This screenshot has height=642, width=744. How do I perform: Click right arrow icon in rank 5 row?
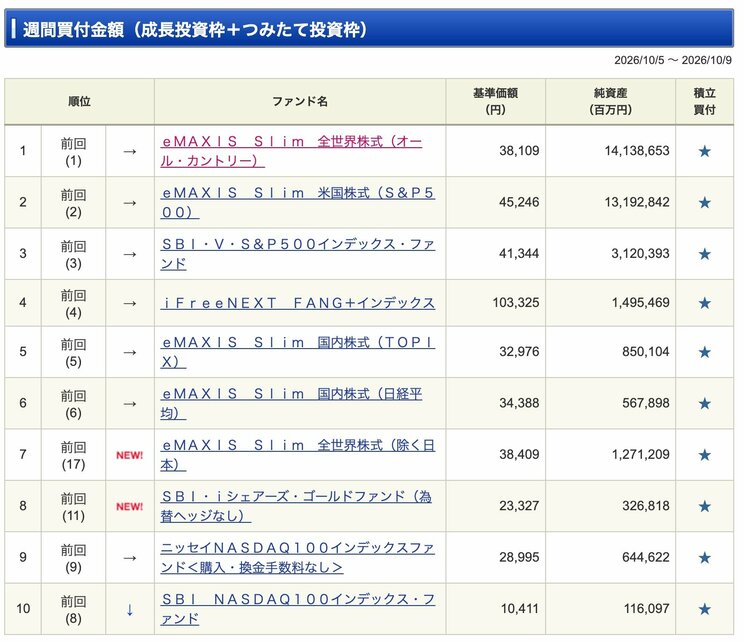[130, 352]
